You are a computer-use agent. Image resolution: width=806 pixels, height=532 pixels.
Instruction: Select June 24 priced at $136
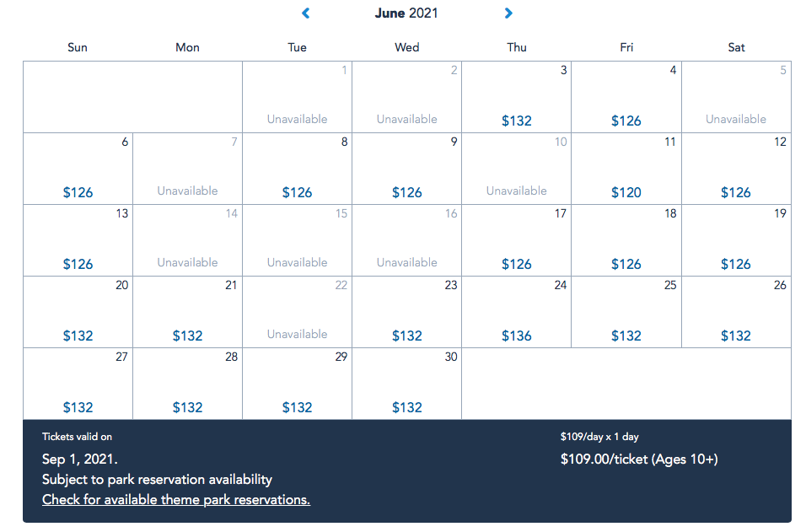517,312
